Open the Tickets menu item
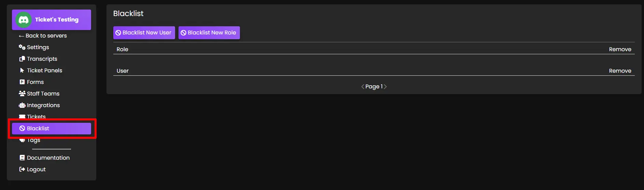The height and width of the screenshot is (190, 644). click(x=36, y=116)
